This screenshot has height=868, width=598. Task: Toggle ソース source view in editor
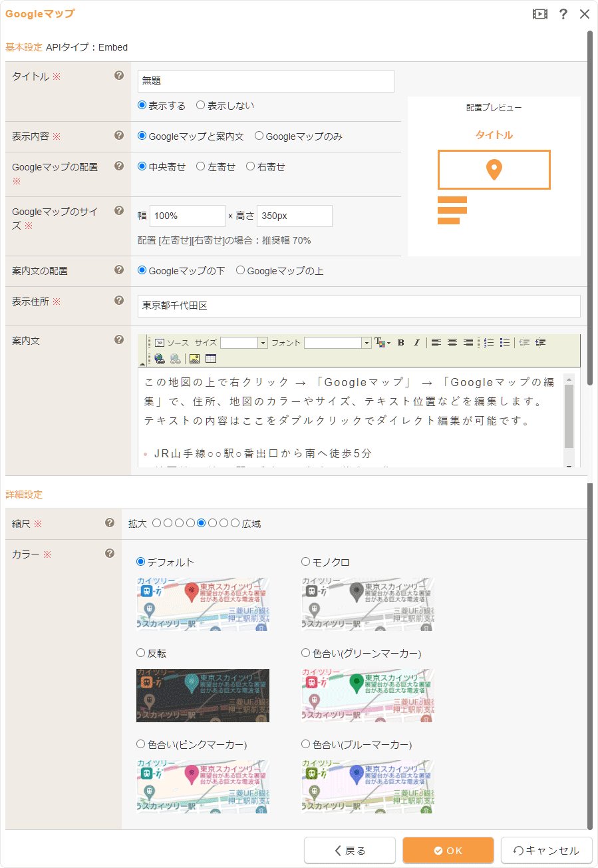(x=172, y=343)
